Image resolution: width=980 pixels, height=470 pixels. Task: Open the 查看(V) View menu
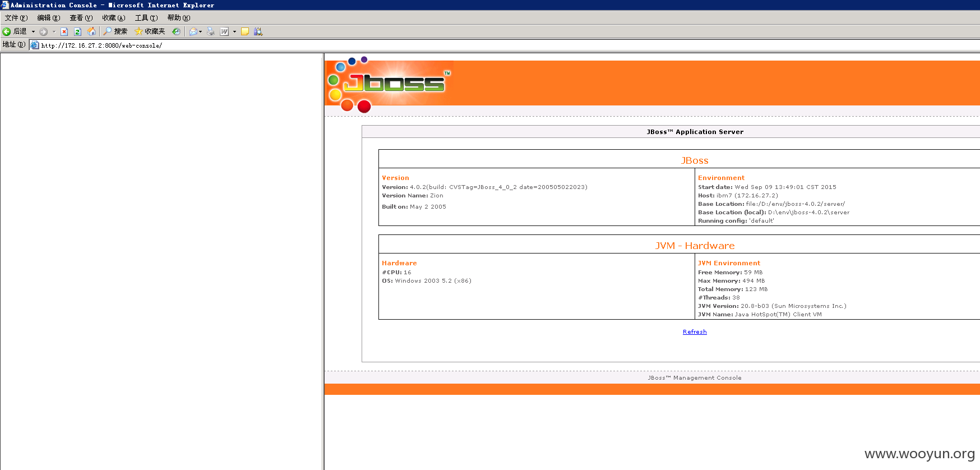[81, 18]
